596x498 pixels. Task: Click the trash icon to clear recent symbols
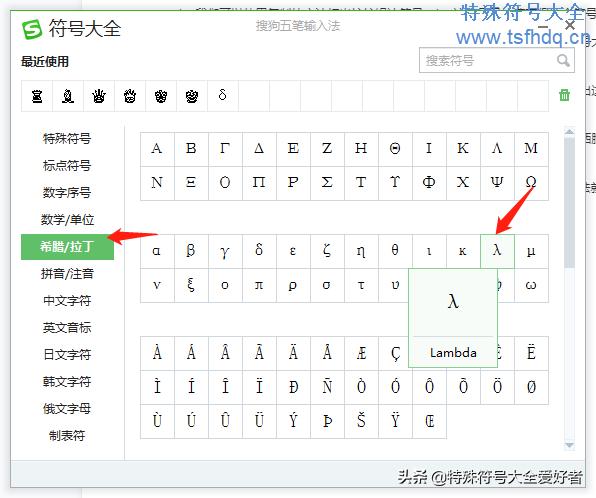point(564,95)
